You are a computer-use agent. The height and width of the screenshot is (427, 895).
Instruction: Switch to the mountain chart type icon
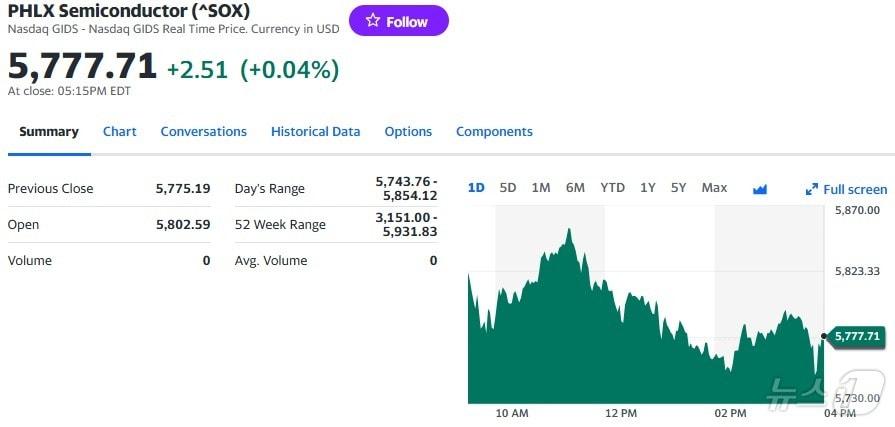759,189
